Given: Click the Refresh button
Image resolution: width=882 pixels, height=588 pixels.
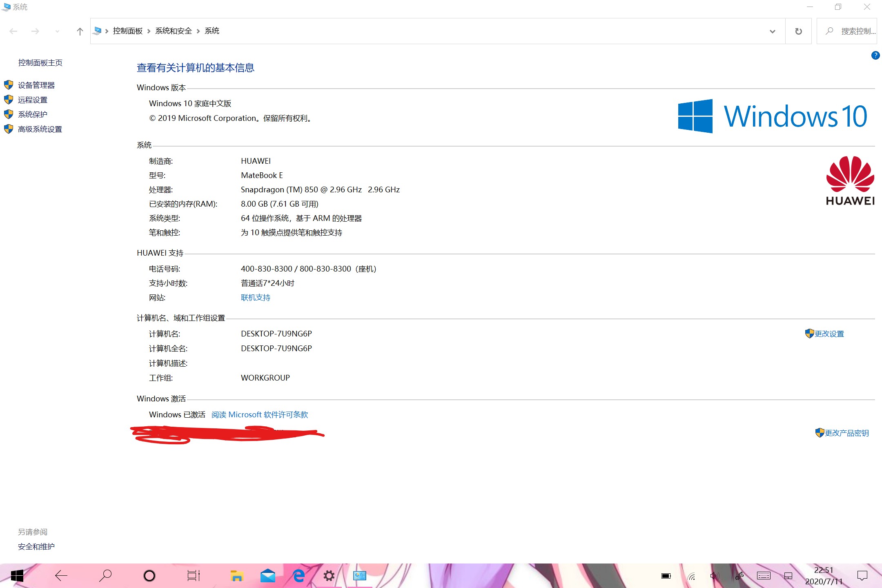Looking at the screenshot, I should coord(799,31).
